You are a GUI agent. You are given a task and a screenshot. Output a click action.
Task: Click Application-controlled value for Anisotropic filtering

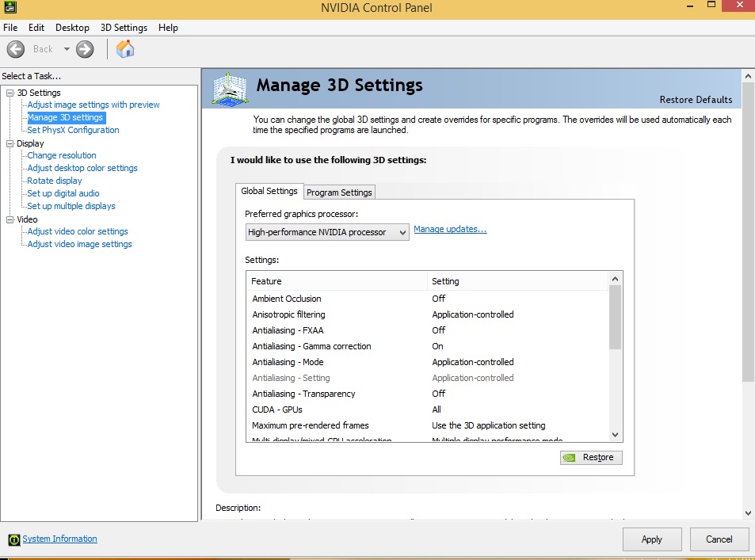(x=473, y=314)
